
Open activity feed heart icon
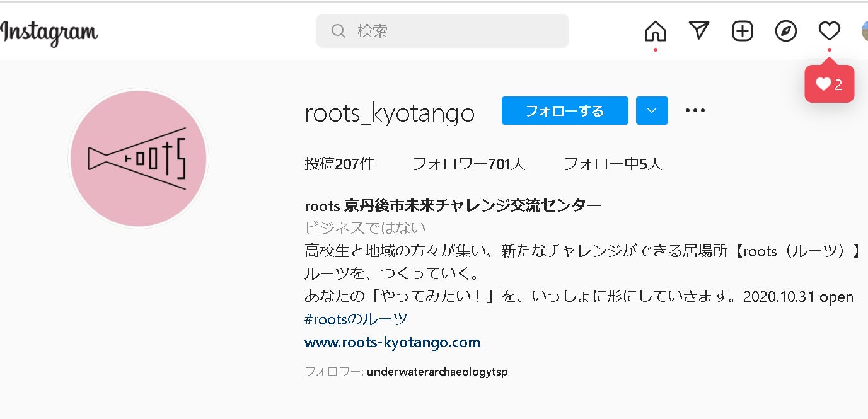click(829, 31)
